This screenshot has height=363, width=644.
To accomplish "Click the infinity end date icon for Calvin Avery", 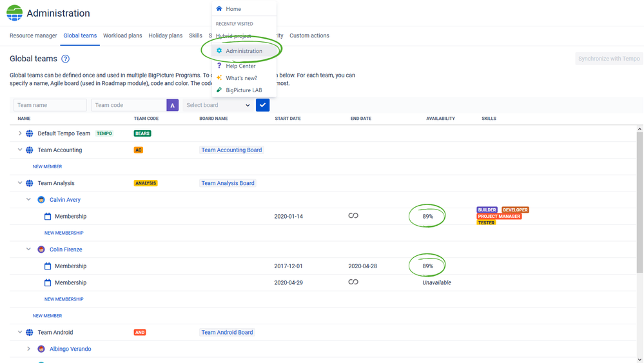I will pos(353,215).
